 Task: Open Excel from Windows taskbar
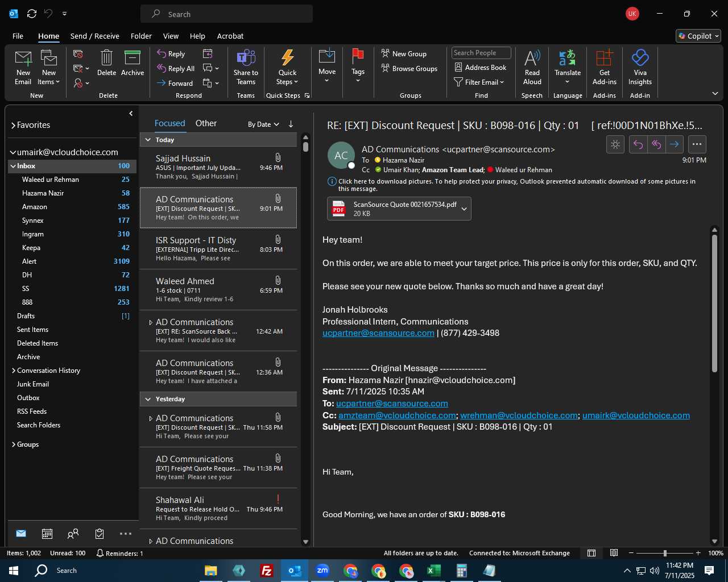(434, 571)
